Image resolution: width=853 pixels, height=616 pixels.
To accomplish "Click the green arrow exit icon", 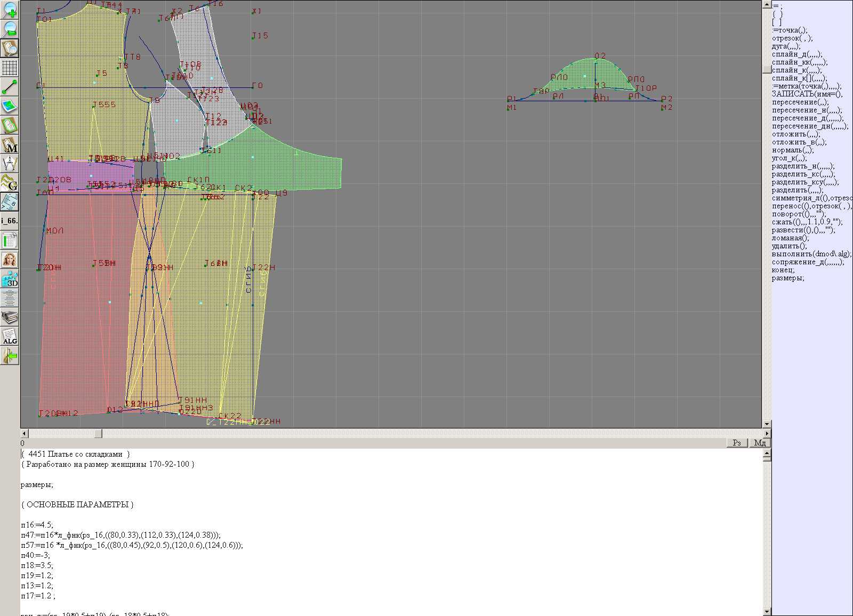I will (x=10, y=356).
